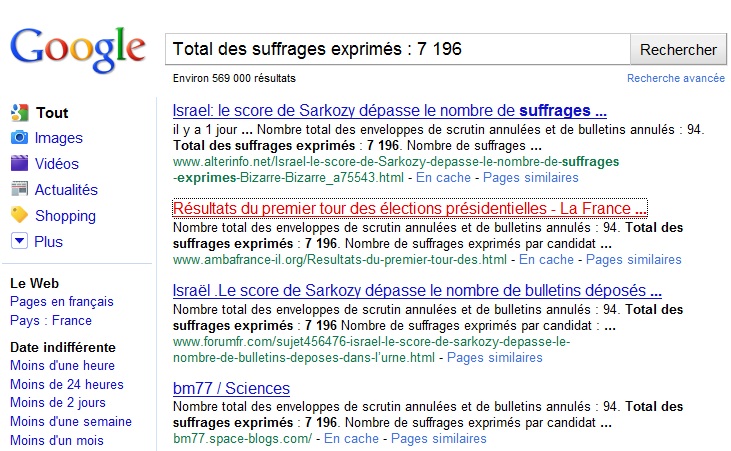Open Recherche avancée link

[x=676, y=78]
